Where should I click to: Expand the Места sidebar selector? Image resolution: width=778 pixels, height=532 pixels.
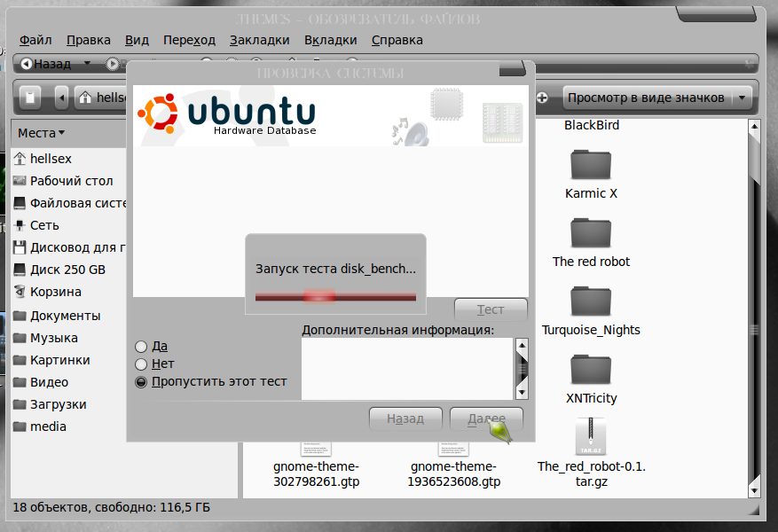click(41, 133)
